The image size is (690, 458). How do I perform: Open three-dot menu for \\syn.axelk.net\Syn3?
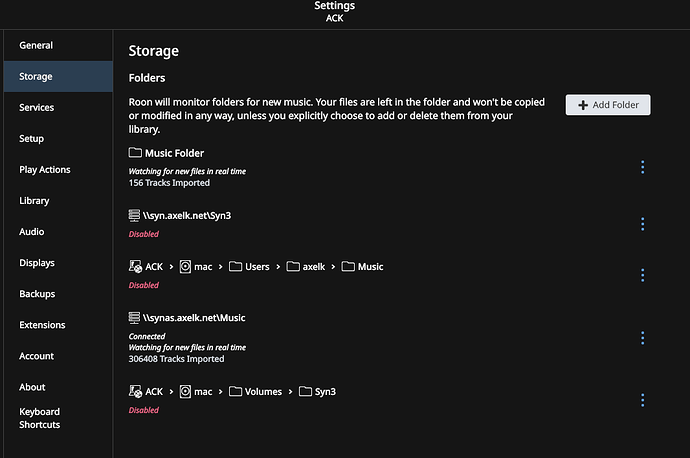[x=642, y=224]
